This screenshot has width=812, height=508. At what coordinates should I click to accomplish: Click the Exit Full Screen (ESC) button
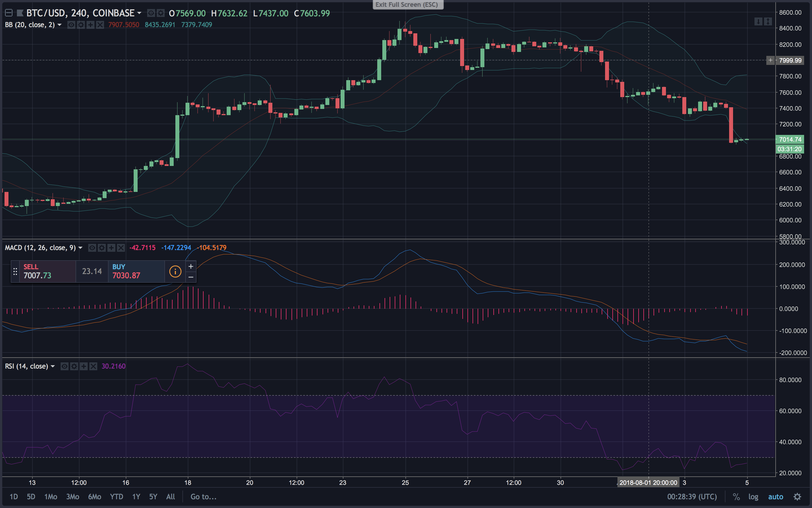(x=408, y=5)
